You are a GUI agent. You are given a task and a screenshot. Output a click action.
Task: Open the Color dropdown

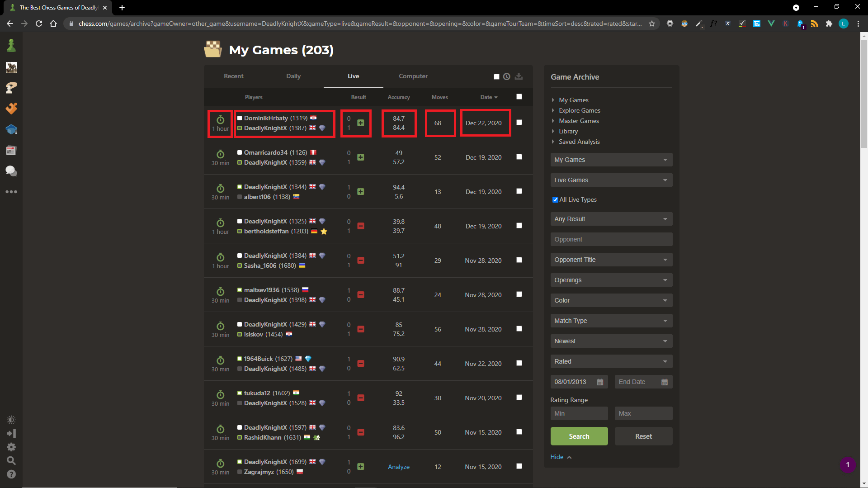coord(611,300)
